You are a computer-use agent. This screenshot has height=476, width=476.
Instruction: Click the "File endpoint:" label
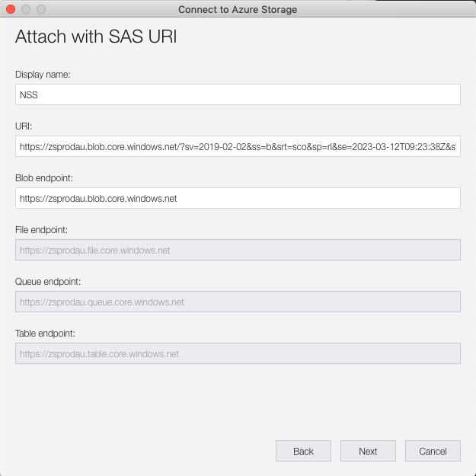pos(43,229)
